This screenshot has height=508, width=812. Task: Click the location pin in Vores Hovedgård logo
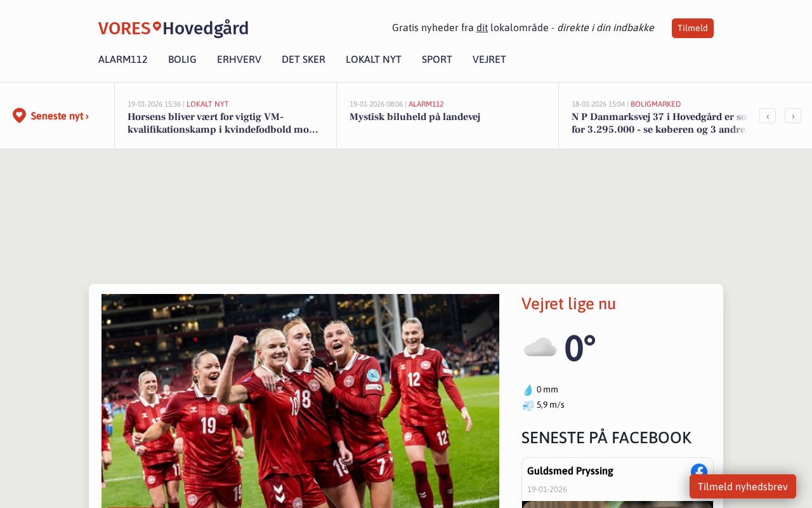tap(157, 26)
